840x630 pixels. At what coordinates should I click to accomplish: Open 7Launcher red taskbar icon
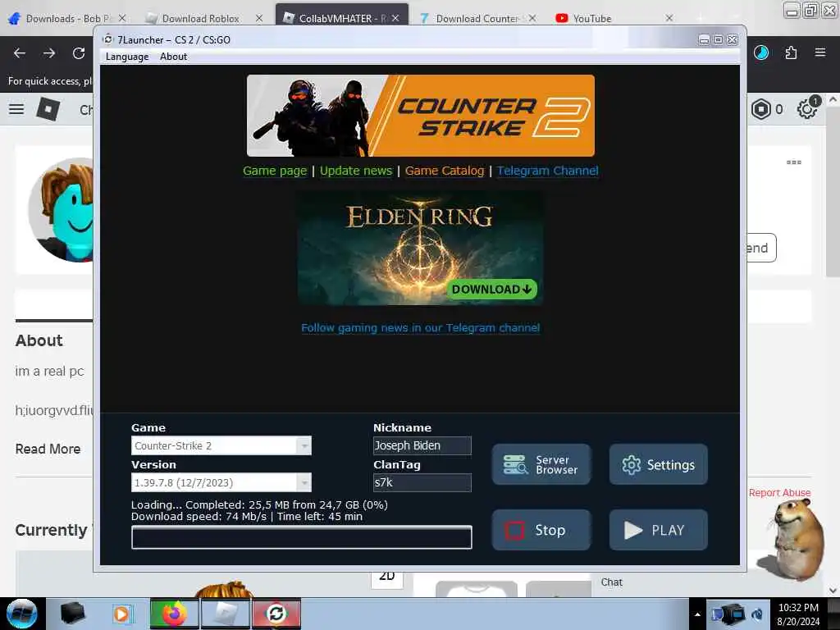coord(276,614)
